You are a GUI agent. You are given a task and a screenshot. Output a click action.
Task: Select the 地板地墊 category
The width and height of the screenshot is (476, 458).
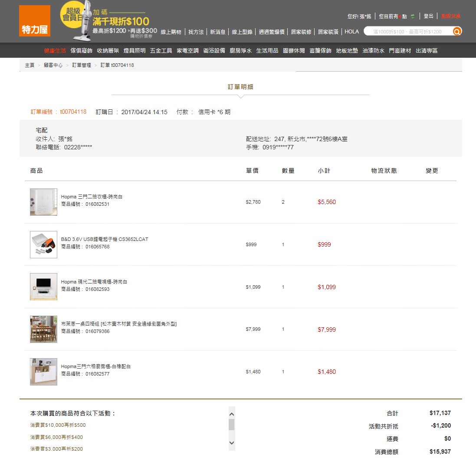tap(347, 51)
